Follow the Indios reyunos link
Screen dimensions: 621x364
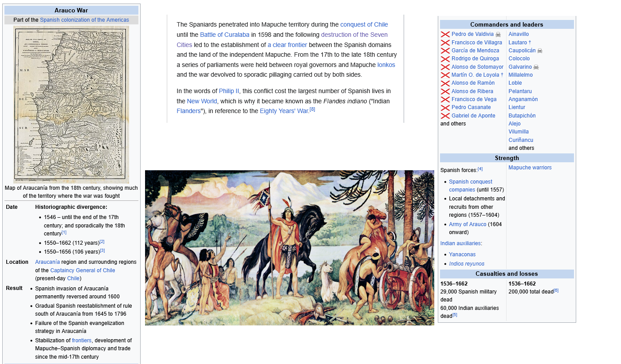pyautogui.click(x=467, y=264)
